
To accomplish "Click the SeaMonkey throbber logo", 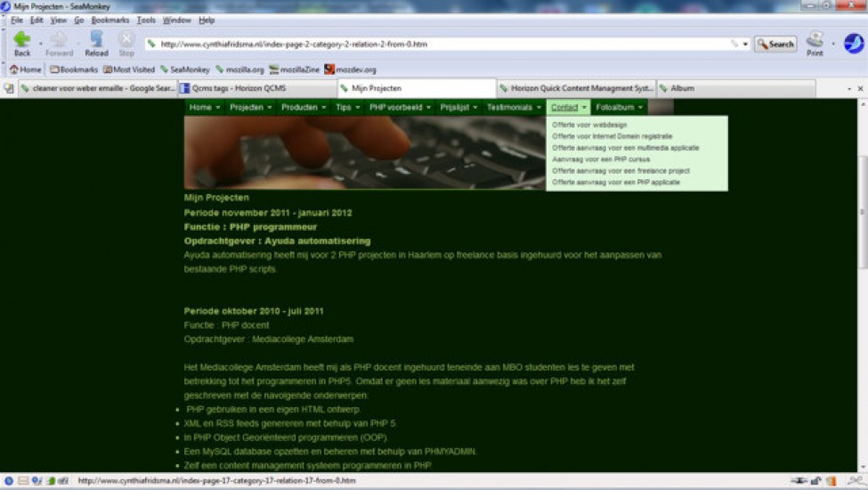I will (854, 43).
